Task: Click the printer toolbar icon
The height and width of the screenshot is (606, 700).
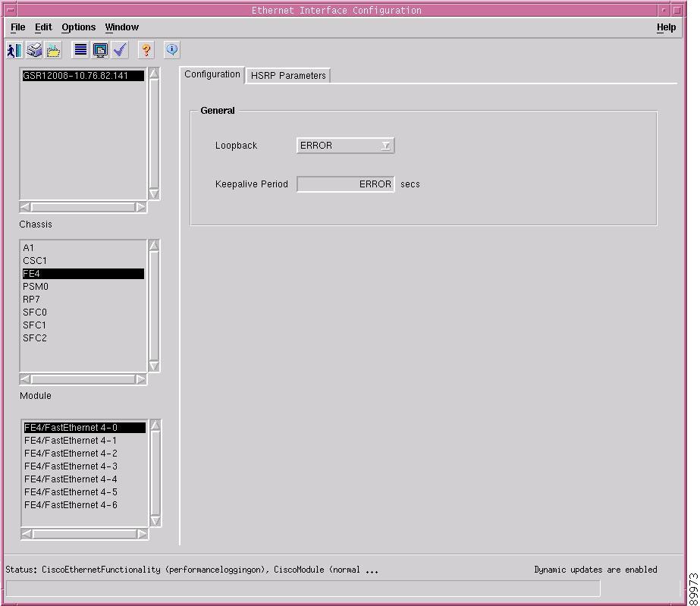Action: pyautogui.click(x=34, y=50)
